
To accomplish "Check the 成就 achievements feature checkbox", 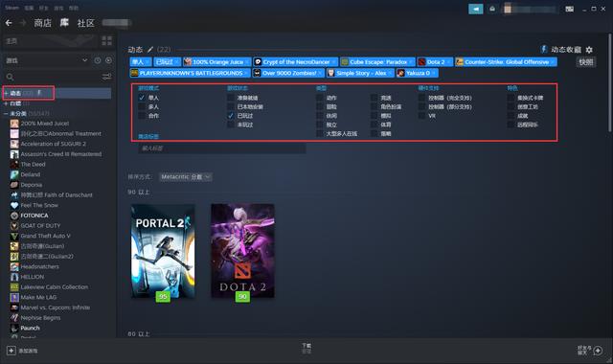I will click(511, 116).
